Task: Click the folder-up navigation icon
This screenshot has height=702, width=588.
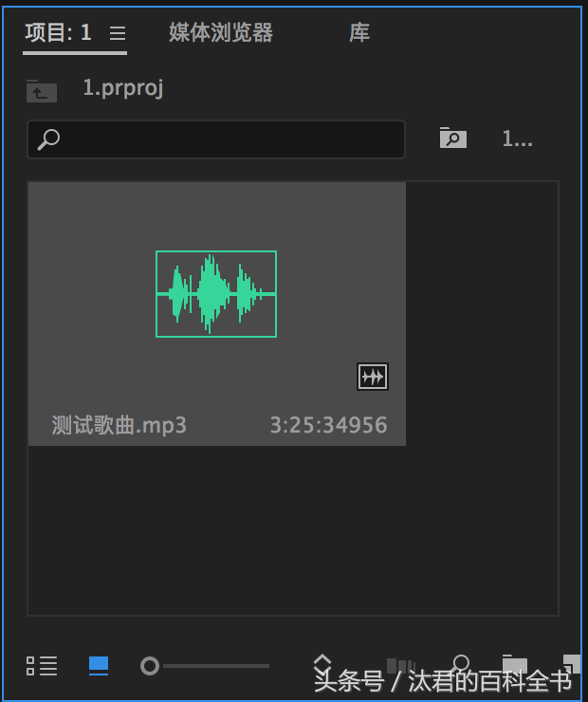Action: click(41, 91)
